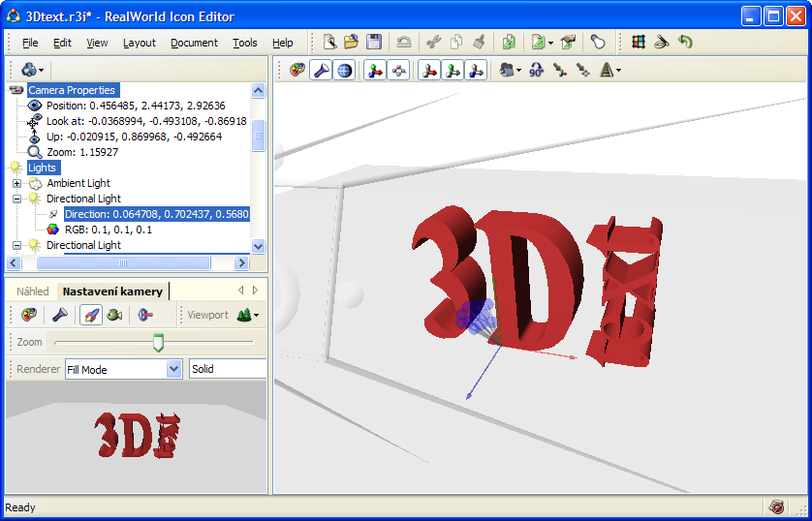Viewport: 812px width, 521px height.
Task: Click the gray arrow with dotted axes icon
Action: click(x=583, y=71)
